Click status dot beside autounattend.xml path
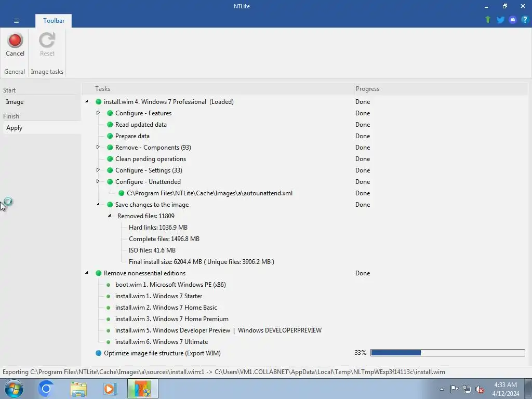This screenshot has width=532, height=399. click(x=121, y=193)
